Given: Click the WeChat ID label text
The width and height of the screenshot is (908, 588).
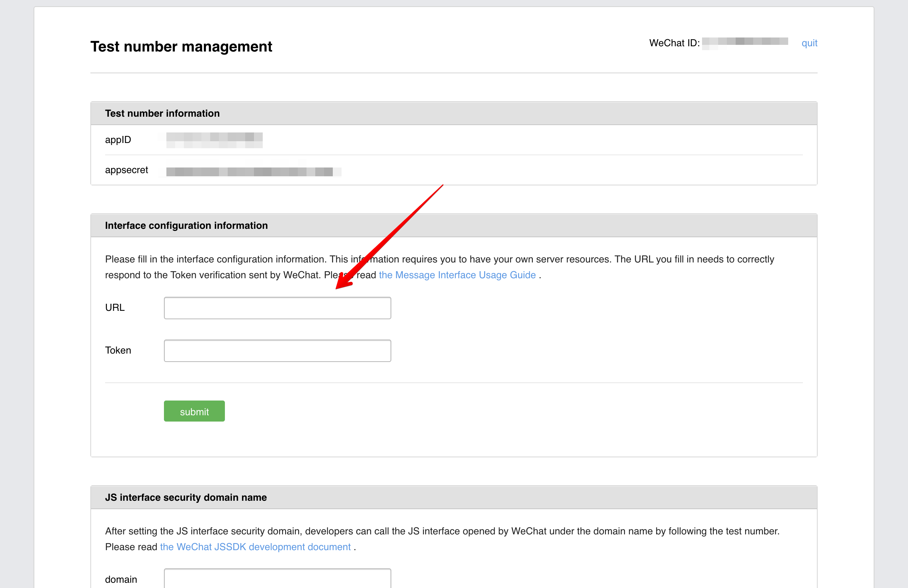Looking at the screenshot, I should click(674, 43).
